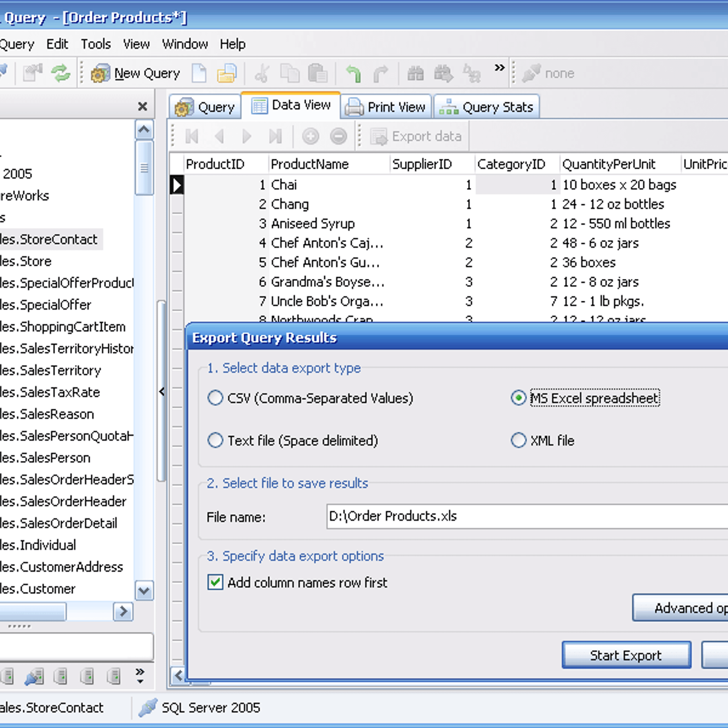Click the second table icon from the left in bottom panel toolbar
The image size is (728, 728).
click(61, 677)
